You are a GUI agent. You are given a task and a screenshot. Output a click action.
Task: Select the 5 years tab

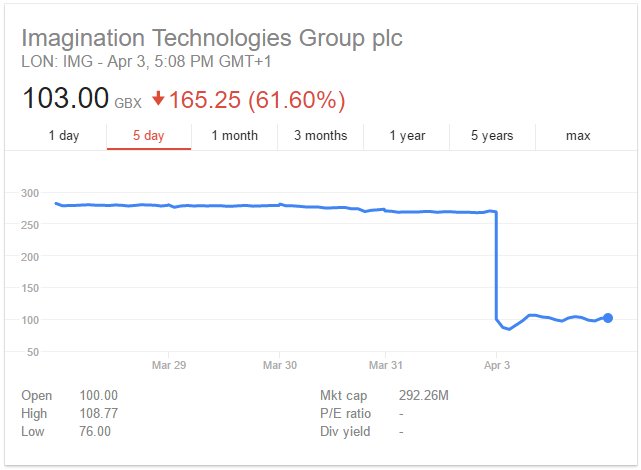pyautogui.click(x=492, y=136)
